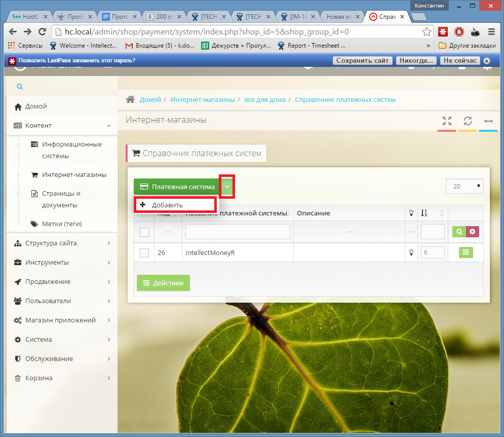
Task: Toggle the Платежная система dropdown arrow
Action: tap(227, 187)
